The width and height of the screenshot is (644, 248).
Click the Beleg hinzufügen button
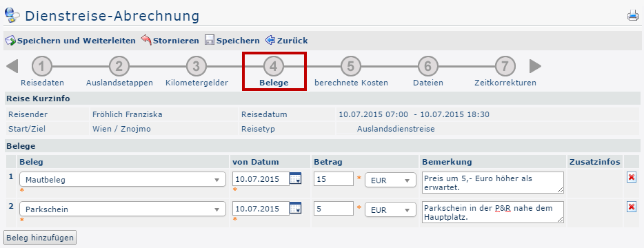tap(40, 238)
